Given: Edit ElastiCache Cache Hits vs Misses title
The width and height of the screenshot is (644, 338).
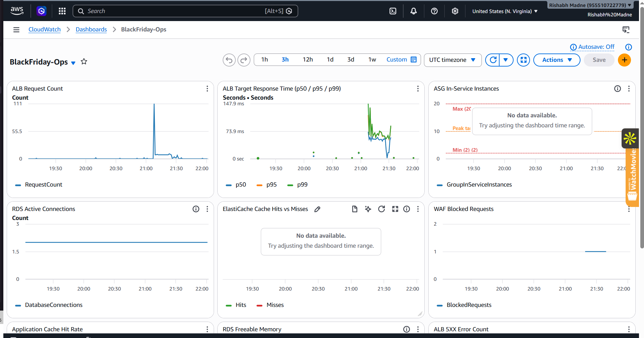Looking at the screenshot, I should tap(317, 209).
